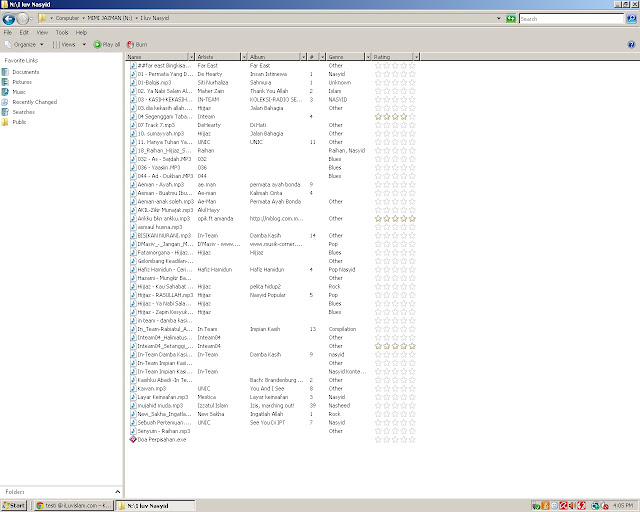This screenshot has height=512, width=640.
Task: Click the greyed Forward navigation button
Action: [23, 18]
